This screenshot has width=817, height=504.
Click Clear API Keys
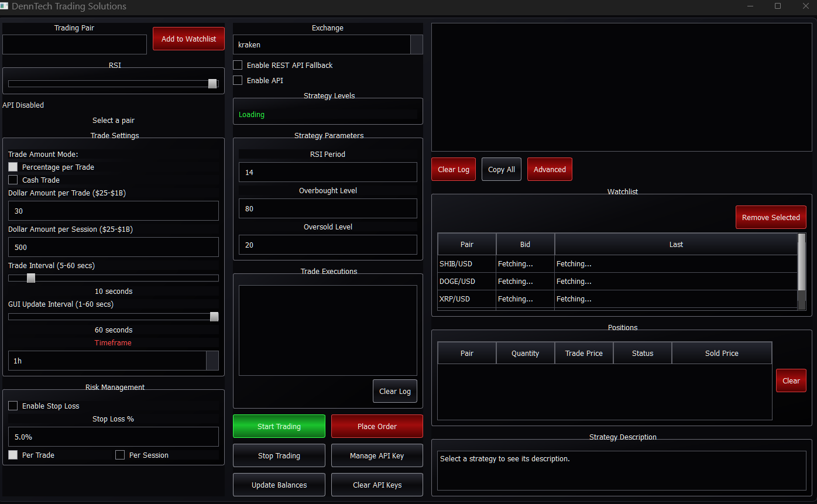coord(377,485)
